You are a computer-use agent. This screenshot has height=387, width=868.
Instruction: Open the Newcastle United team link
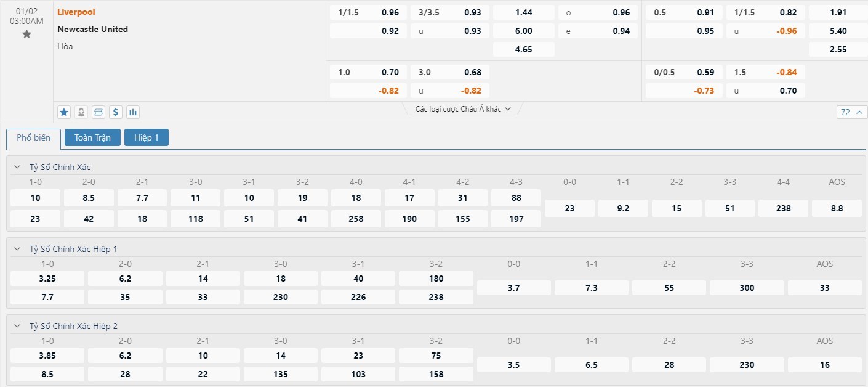(x=93, y=29)
